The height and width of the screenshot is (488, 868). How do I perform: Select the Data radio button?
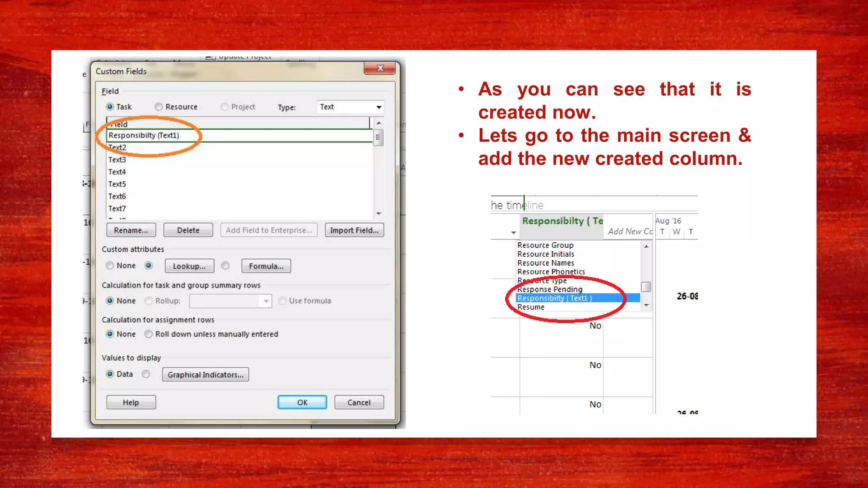(110, 374)
